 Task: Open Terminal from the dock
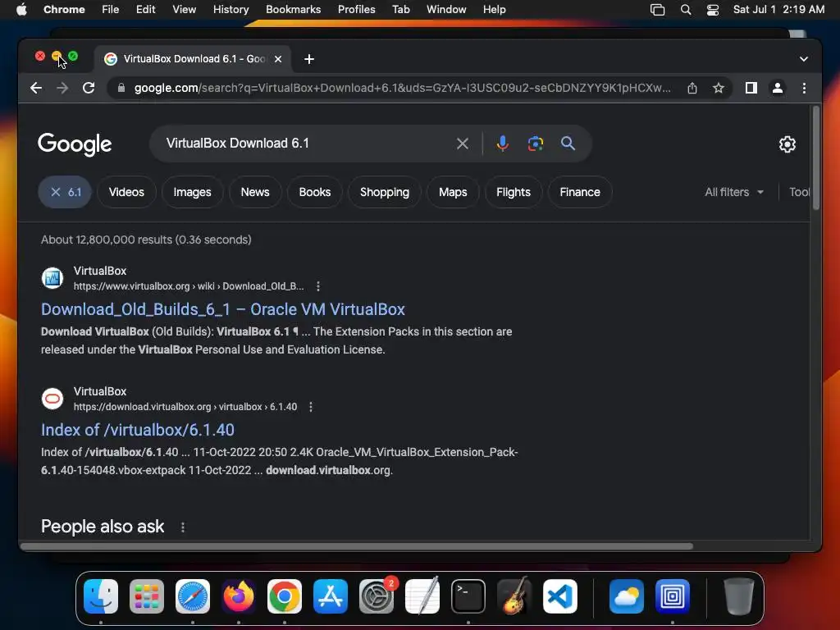pos(468,596)
